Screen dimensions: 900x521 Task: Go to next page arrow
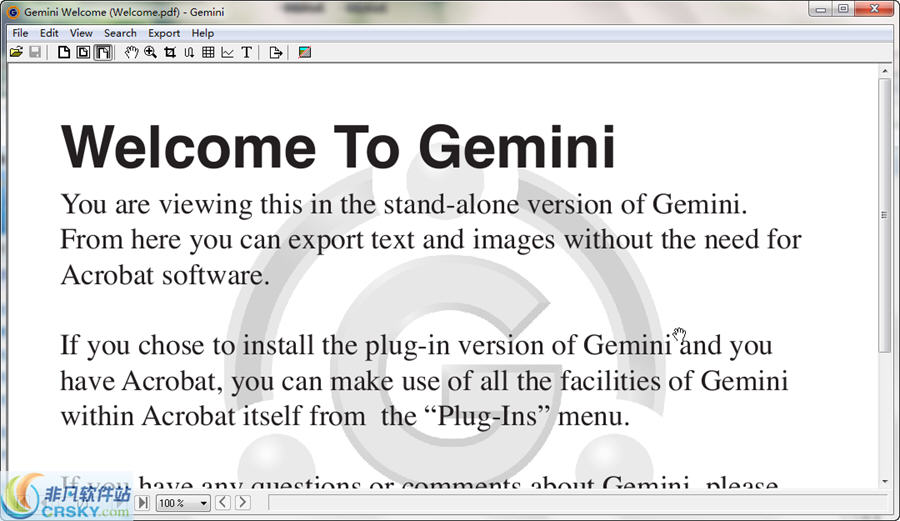coord(243,503)
